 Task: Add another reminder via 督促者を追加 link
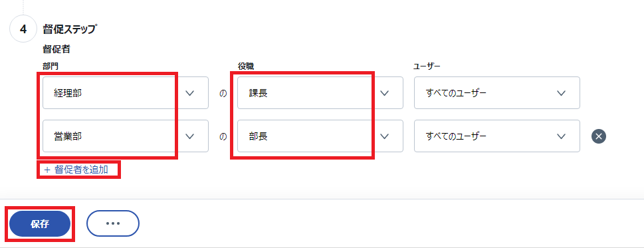[x=76, y=170]
